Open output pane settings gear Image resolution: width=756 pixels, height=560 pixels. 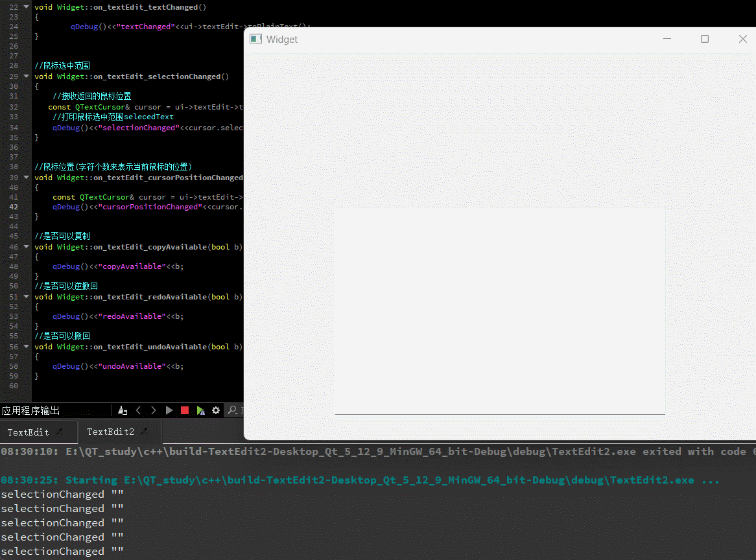216,411
